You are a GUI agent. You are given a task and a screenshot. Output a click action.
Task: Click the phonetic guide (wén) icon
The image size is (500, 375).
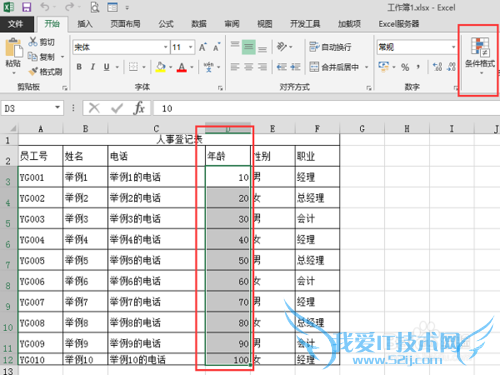pyautogui.click(x=209, y=67)
